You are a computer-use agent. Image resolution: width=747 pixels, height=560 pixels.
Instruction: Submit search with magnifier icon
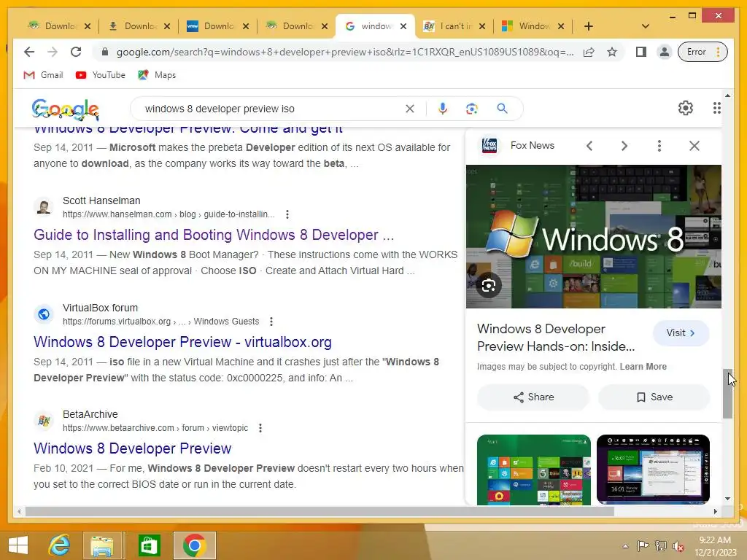[x=502, y=109]
